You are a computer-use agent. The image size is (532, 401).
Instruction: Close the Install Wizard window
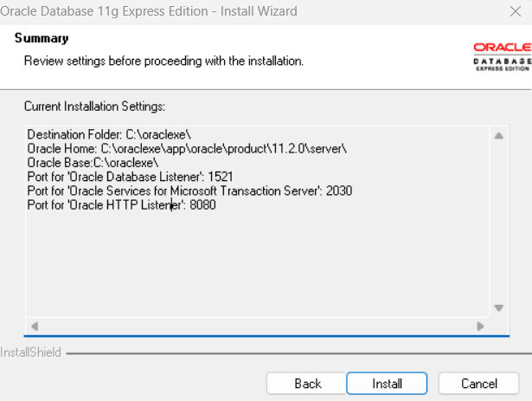click(x=516, y=11)
